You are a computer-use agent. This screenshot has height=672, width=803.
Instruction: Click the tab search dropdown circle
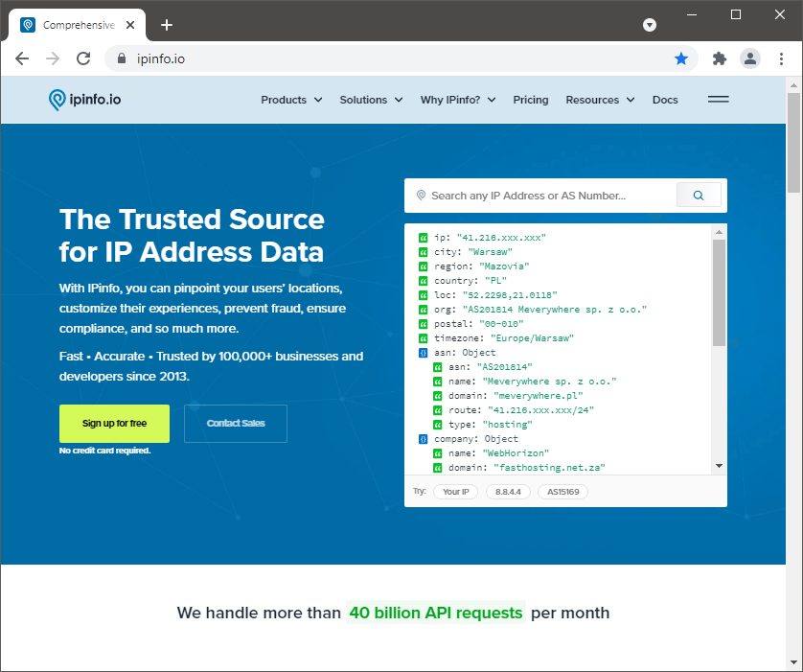(650, 25)
